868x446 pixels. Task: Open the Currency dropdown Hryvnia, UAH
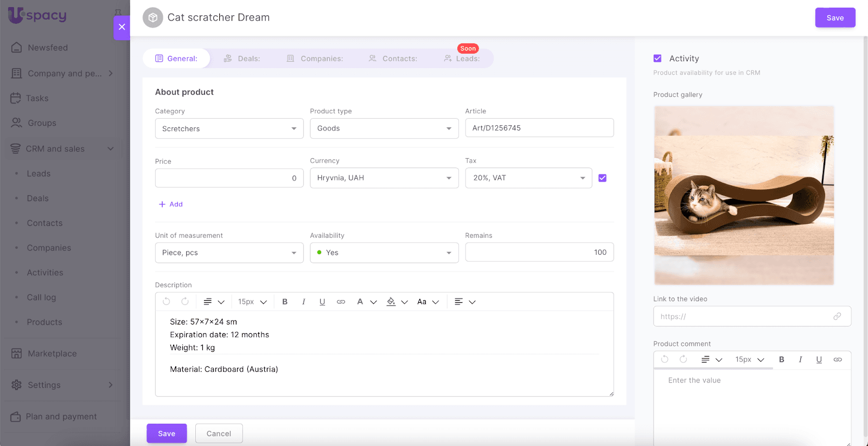[x=384, y=178]
